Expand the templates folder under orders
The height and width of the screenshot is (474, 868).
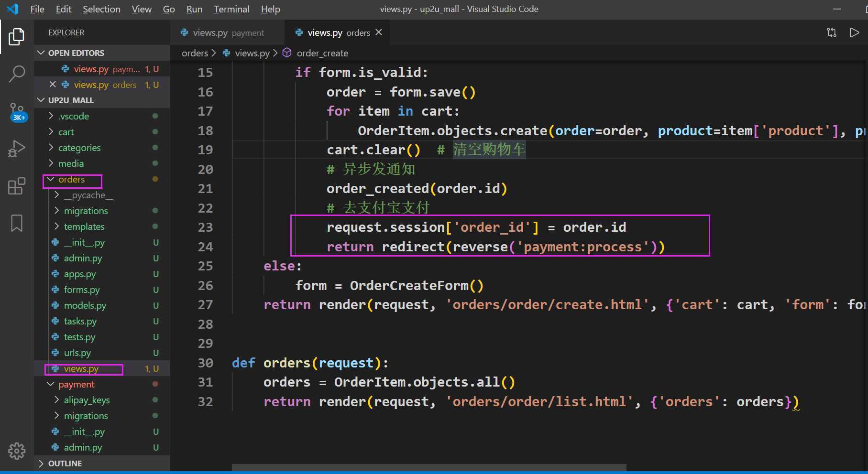point(84,226)
